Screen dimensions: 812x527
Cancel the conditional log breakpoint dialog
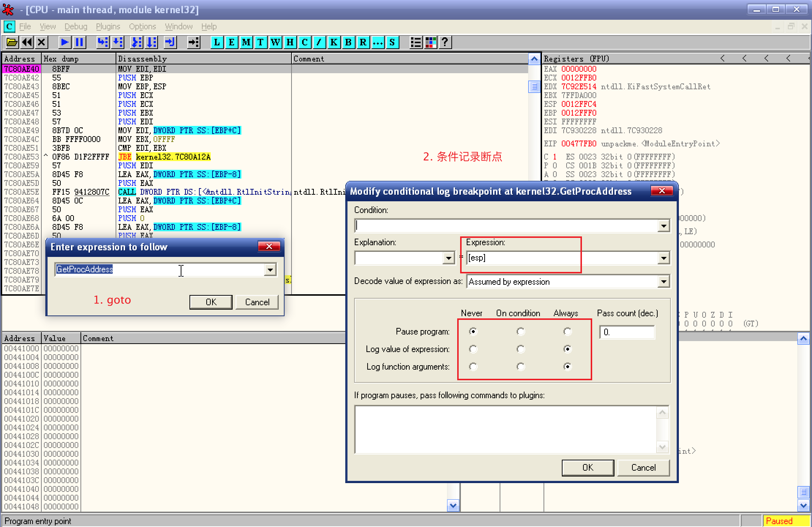(643, 468)
